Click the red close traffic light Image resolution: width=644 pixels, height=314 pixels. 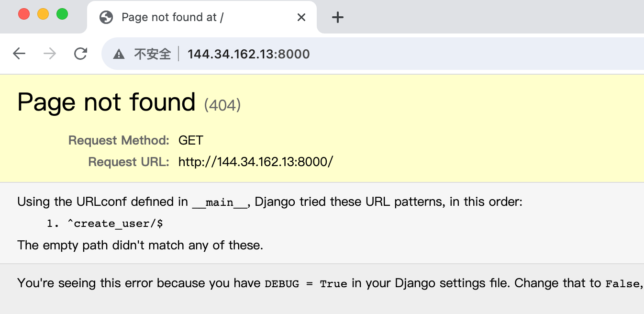click(24, 14)
